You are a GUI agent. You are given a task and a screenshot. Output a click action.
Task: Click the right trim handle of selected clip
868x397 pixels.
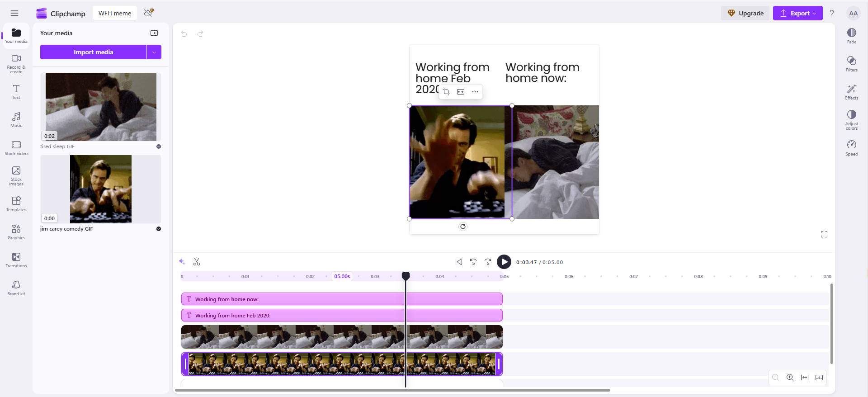[x=499, y=364]
